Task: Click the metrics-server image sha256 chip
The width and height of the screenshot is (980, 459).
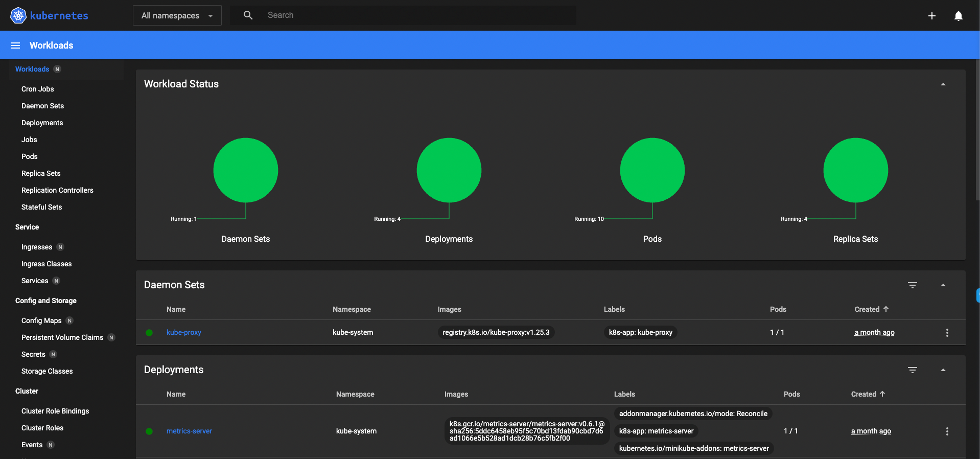Action: [527, 431]
